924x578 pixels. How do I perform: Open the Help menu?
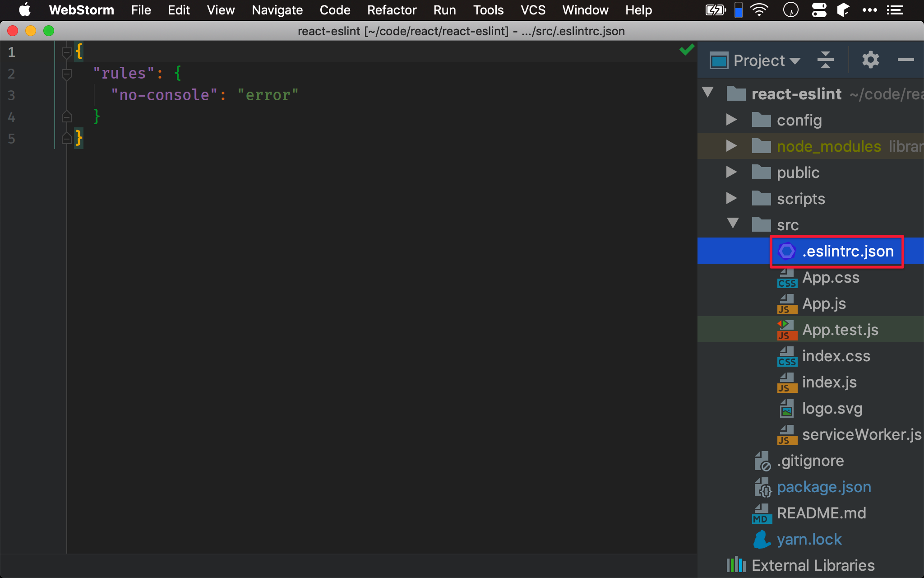pos(638,9)
